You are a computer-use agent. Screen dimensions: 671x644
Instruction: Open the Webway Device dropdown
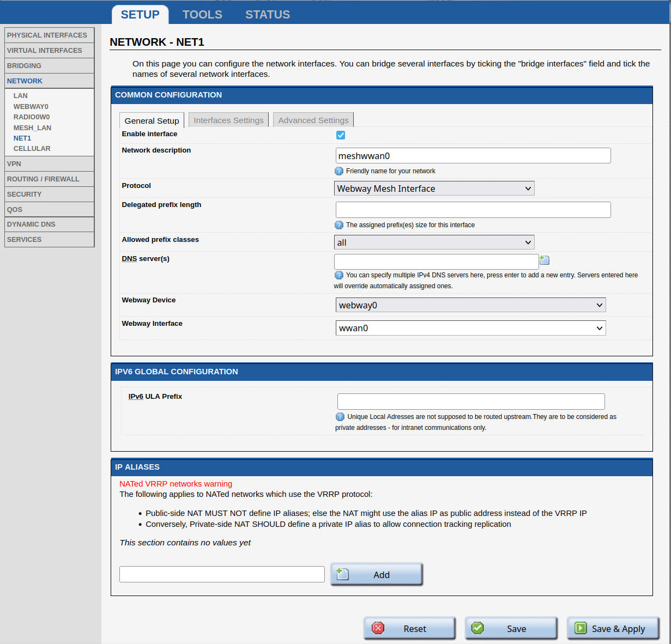(470, 305)
